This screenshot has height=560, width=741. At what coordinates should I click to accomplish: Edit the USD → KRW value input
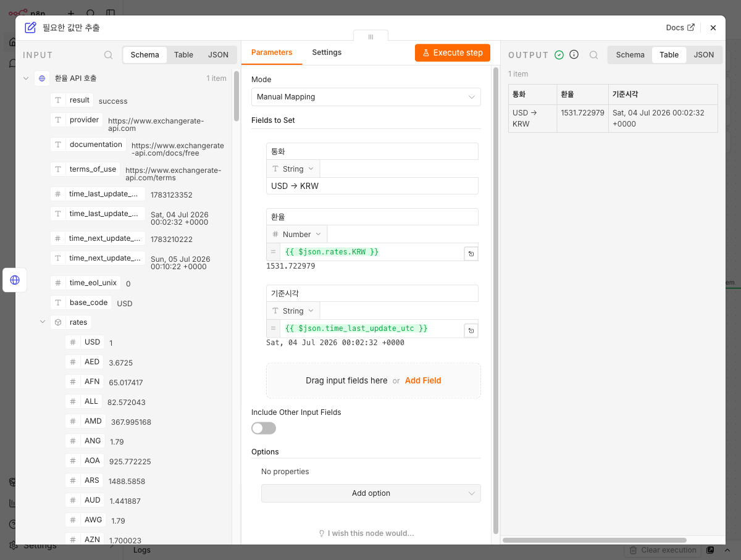(x=372, y=186)
